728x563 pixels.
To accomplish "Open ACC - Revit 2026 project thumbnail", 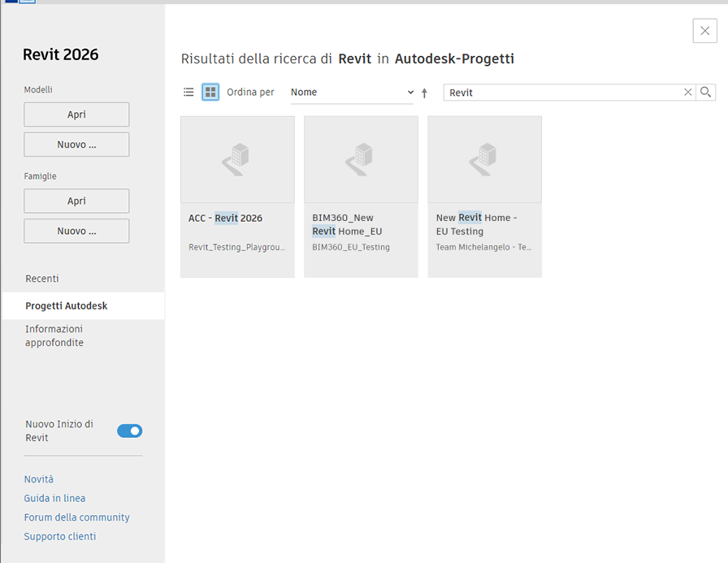I will click(237, 159).
